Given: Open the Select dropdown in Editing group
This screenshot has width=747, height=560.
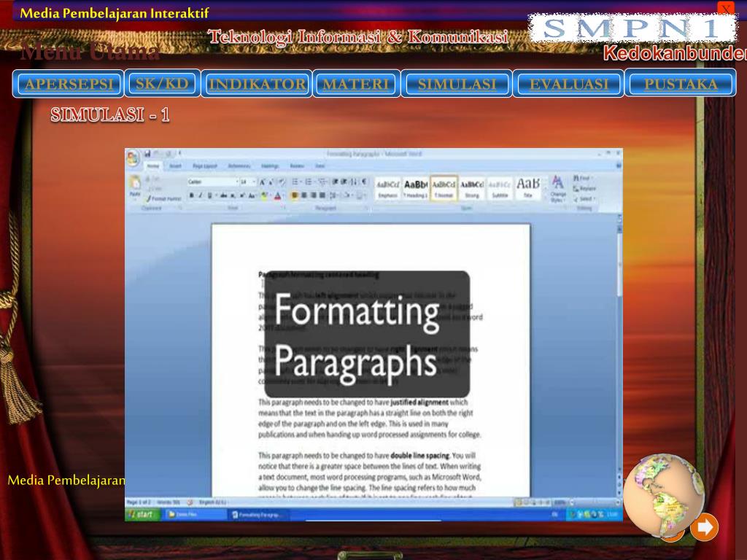Looking at the screenshot, I should coord(584,199).
